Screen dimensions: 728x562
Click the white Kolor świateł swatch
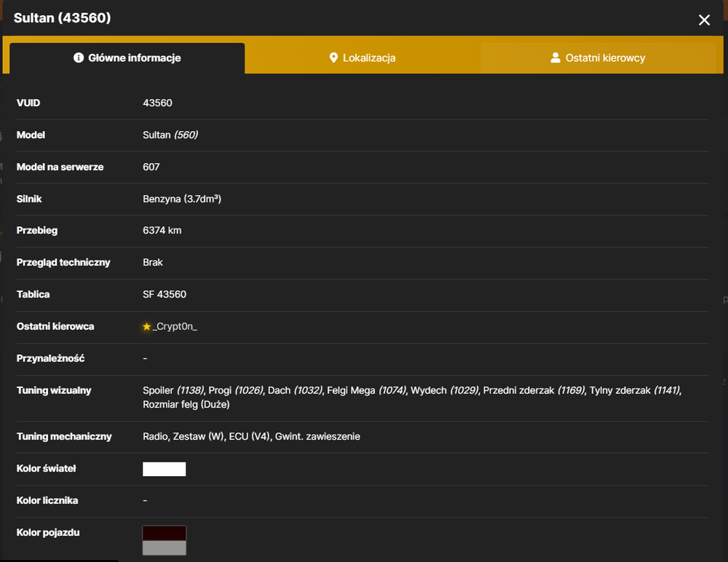coord(165,469)
